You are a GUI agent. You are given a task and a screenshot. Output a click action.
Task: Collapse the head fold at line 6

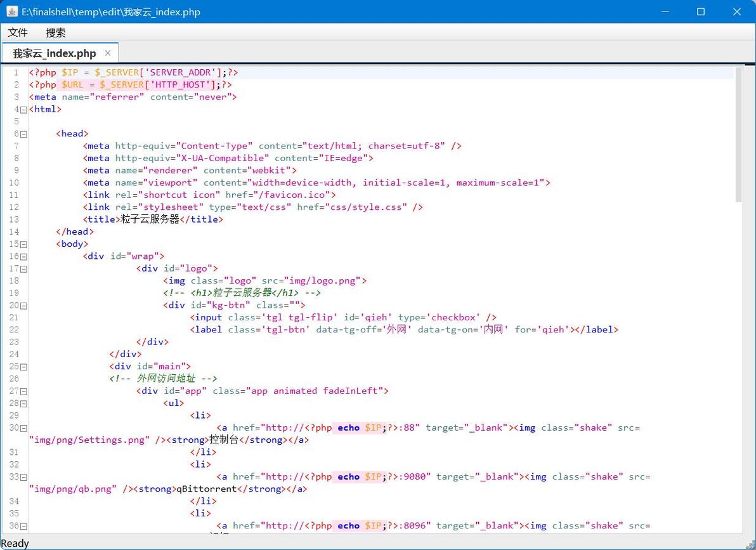pyautogui.click(x=23, y=134)
